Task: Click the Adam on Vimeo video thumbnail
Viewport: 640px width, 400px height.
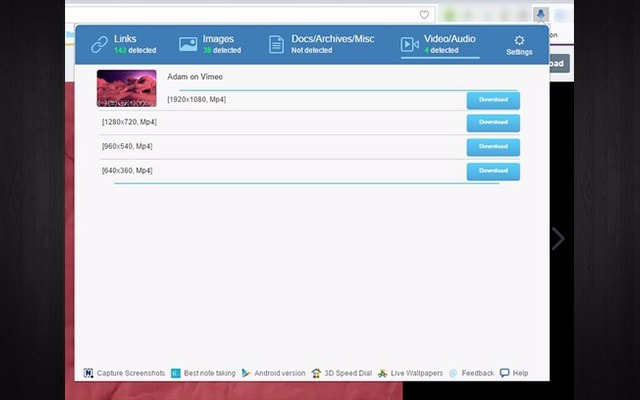Action: click(x=127, y=88)
